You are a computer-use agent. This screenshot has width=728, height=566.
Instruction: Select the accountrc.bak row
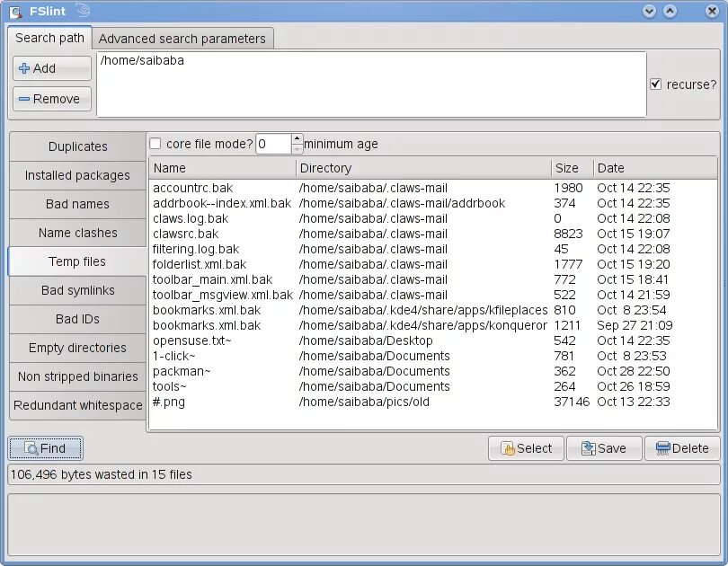point(432,188)
